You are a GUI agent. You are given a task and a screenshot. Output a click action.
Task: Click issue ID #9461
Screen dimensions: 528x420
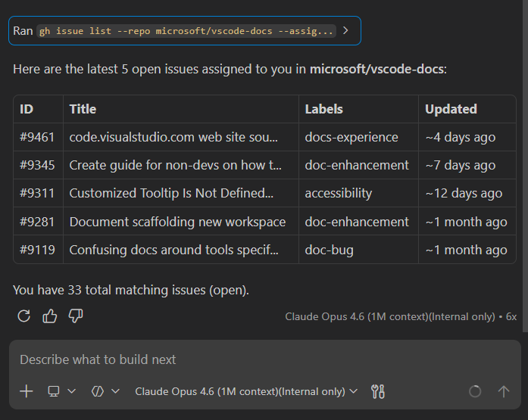pos(37,137)
